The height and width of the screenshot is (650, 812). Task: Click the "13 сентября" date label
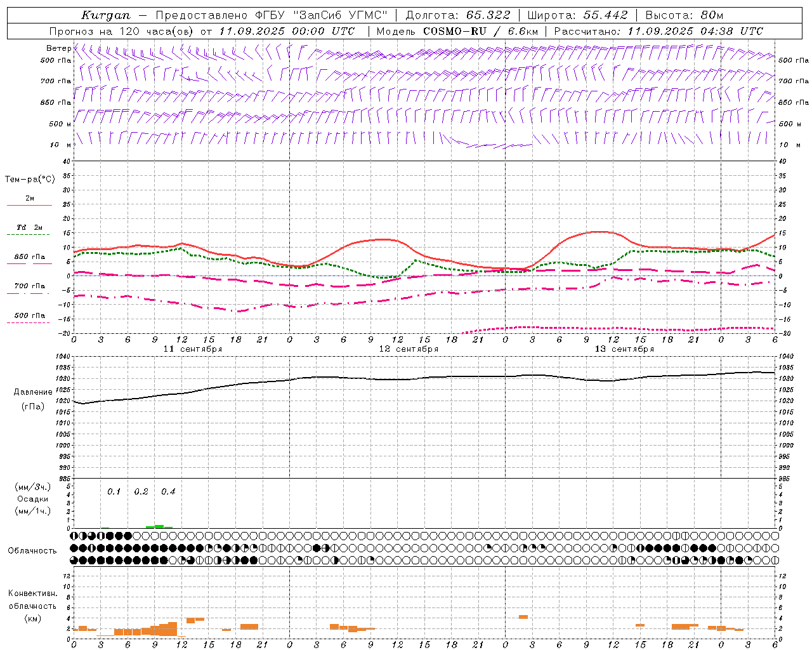pyautogui.click(x=624, y=349)
